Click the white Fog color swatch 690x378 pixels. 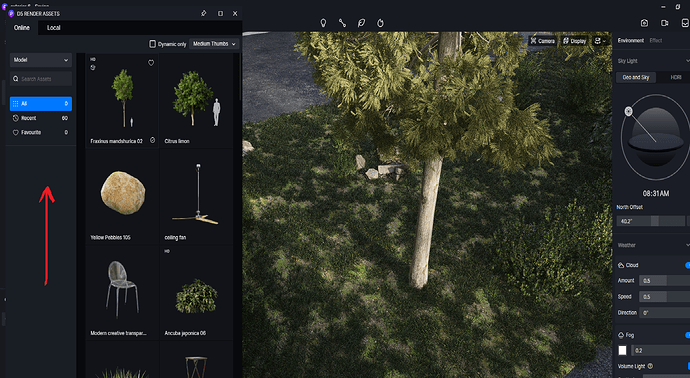click(x=623, y=350)
